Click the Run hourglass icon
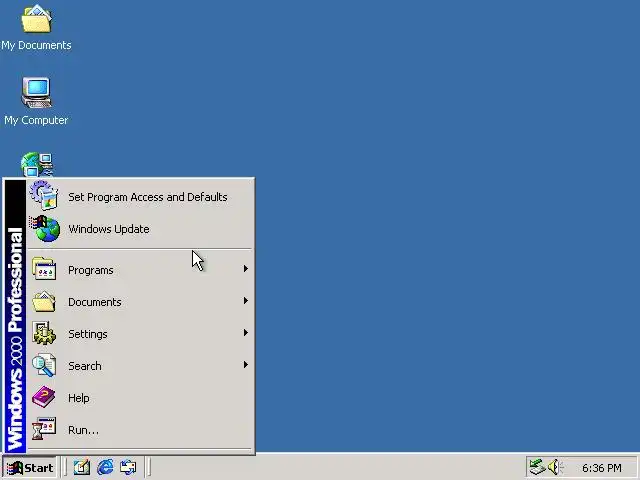This screenshot has height=480, width=640. pyautogui.click(x=44, y=429)
